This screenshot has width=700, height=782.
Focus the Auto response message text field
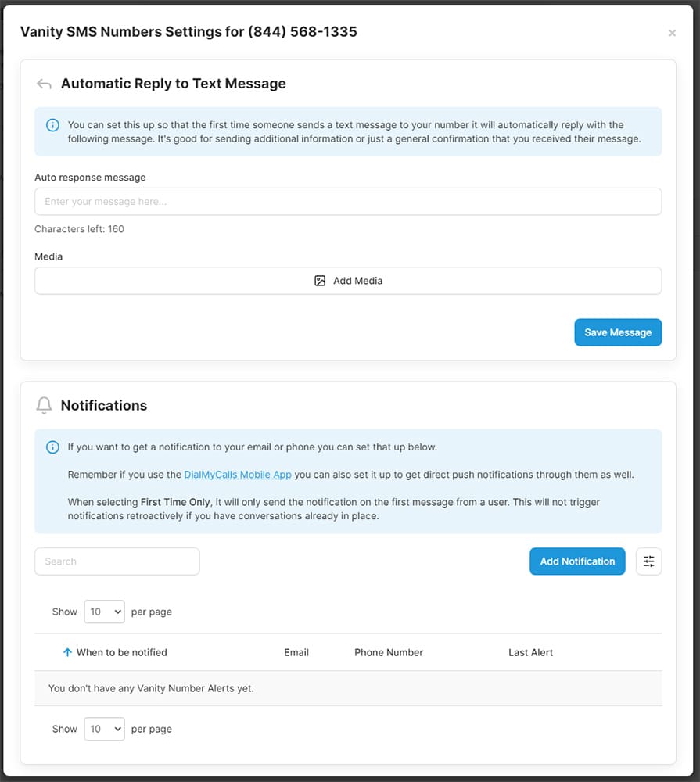tap(348, 202)
